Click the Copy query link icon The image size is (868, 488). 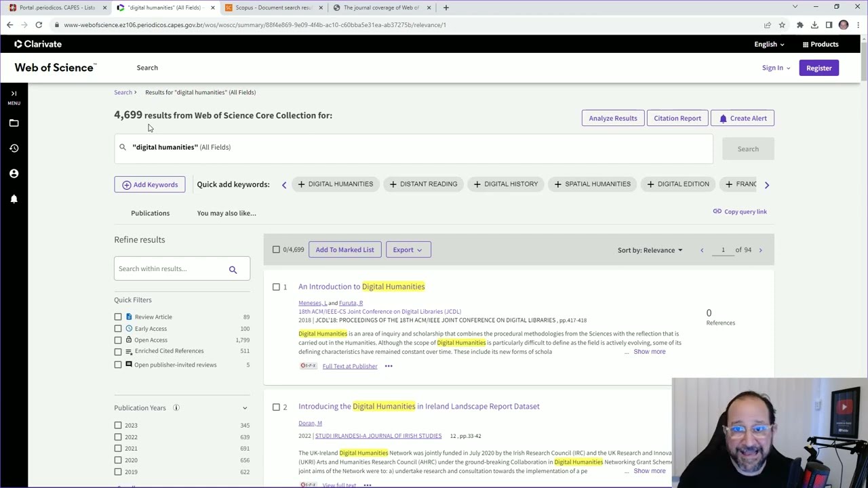tap(717, 211)
